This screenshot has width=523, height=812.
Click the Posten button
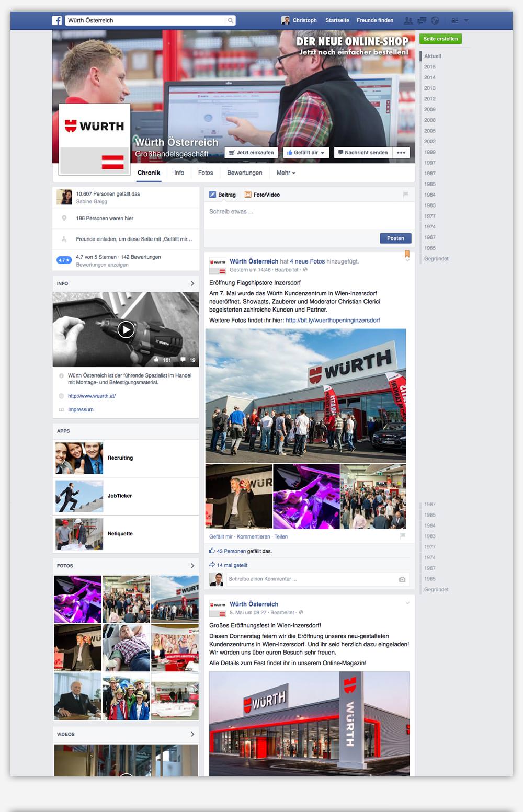395,238
